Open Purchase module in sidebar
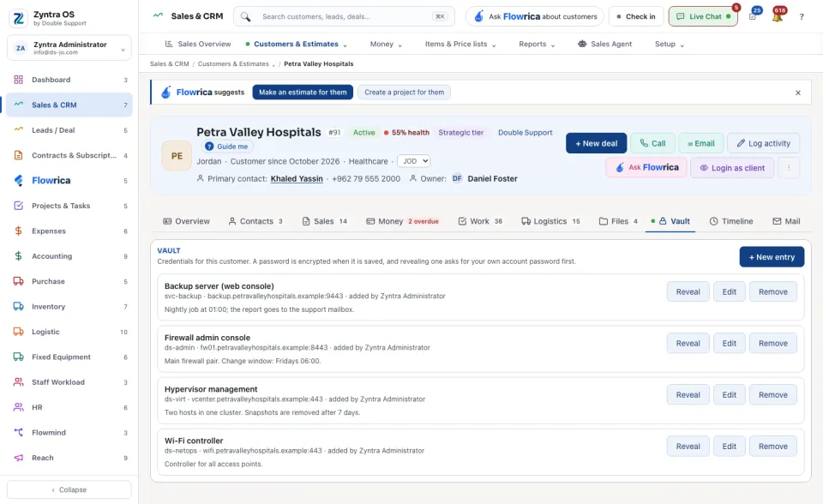Viewport: 823px width, 504px height. 69,281
